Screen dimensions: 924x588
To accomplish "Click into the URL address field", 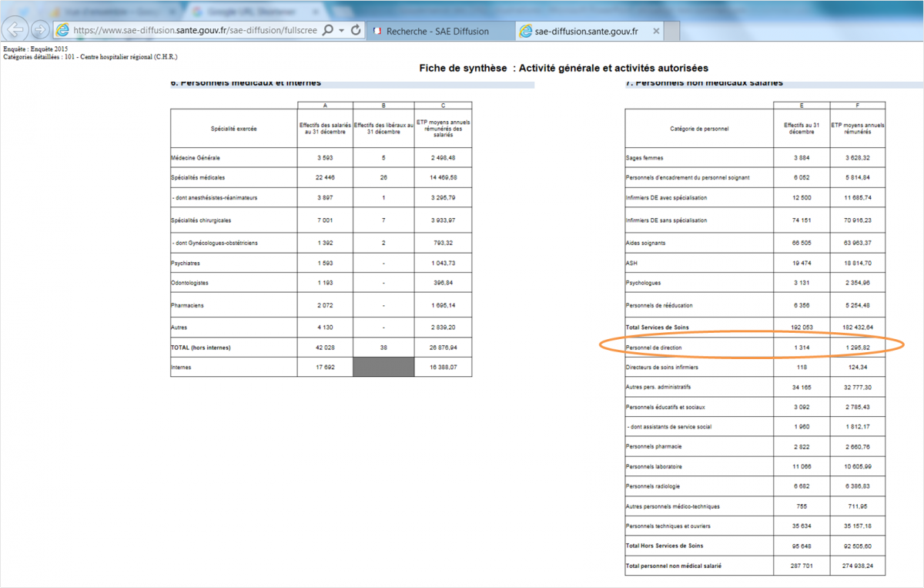I will point(192,30).
